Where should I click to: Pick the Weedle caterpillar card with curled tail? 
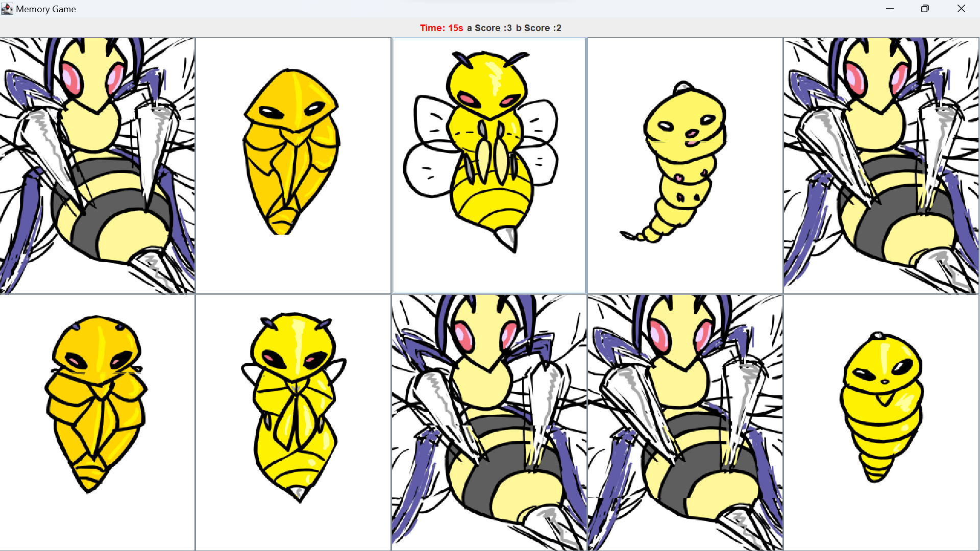685,165
